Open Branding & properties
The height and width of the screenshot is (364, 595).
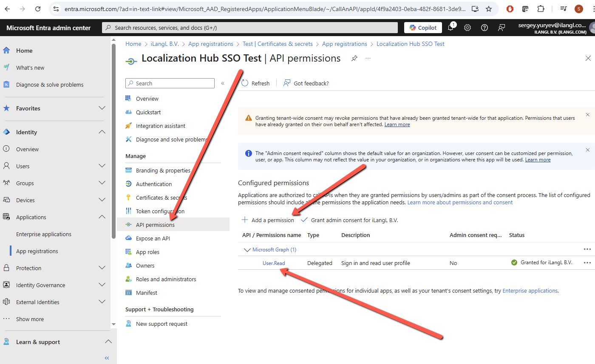163,170
